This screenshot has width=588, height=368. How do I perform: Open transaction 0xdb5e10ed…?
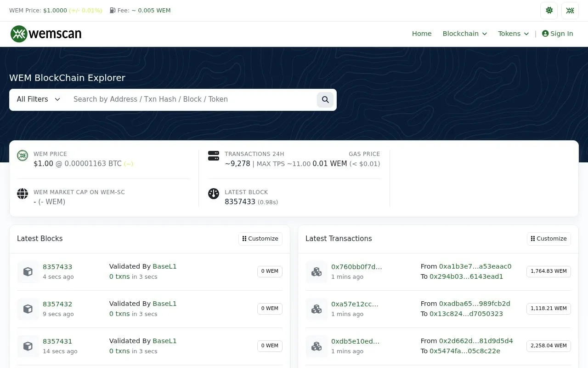(356, 341)
